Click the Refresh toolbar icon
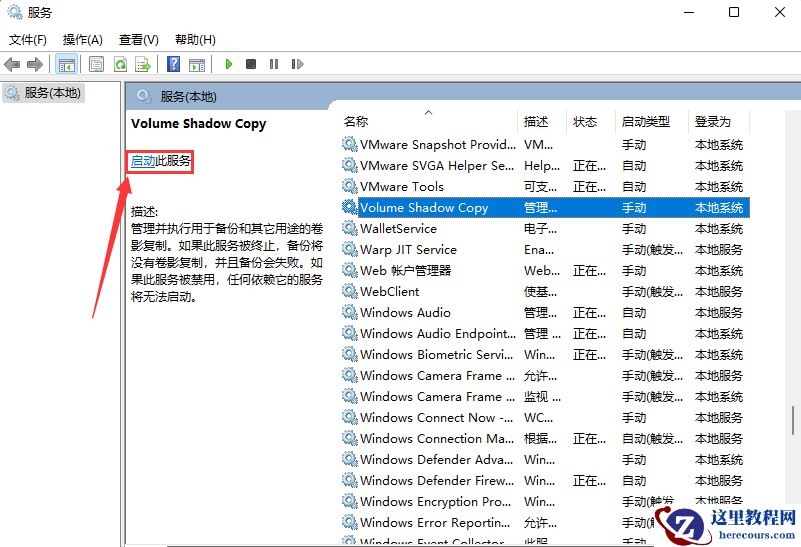The width and height of the screenshot is (801, 547). pos(120,64)
